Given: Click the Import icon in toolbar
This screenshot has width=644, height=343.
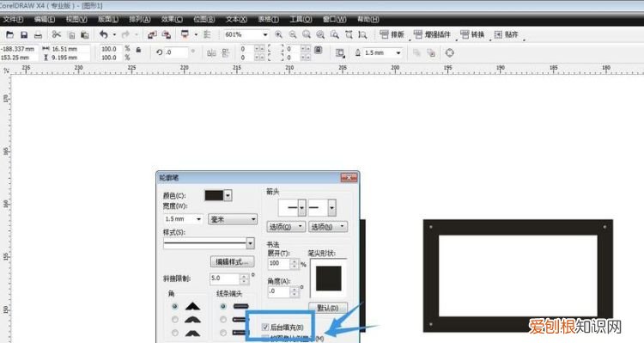Looking at the screenshot, I should (x=152, y=35).
